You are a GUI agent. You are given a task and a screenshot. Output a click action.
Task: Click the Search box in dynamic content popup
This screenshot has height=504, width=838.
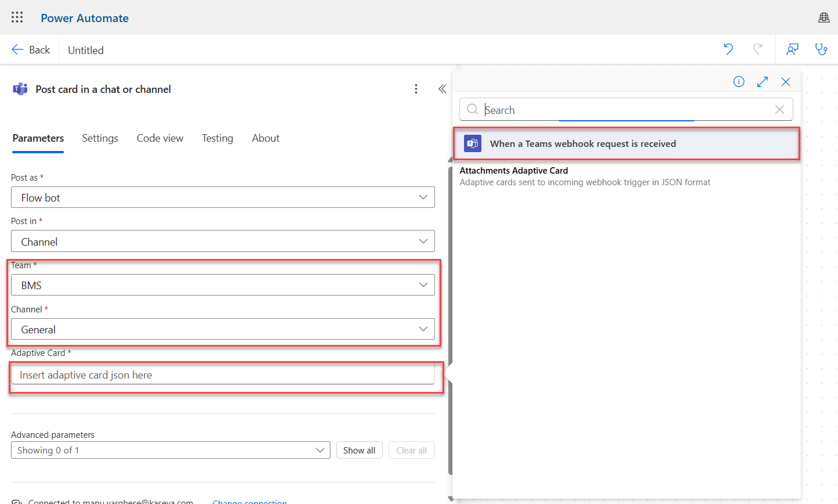click(x=626, y=110)
